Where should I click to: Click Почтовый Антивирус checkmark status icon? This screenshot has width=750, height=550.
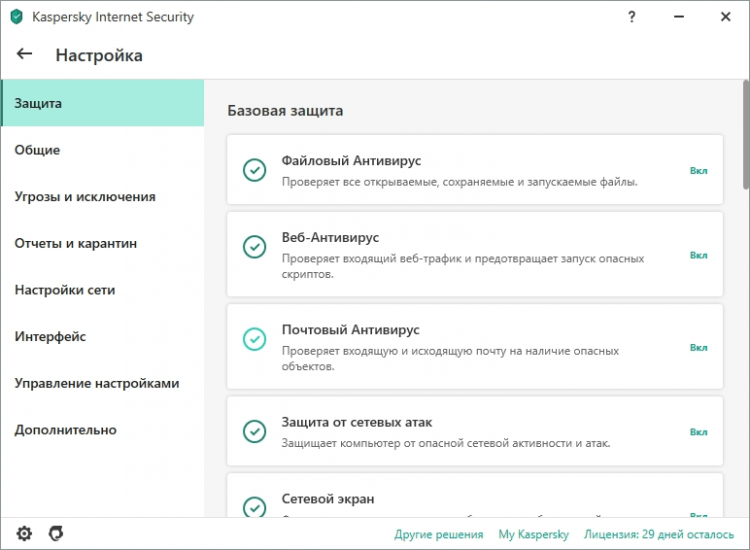click(x=255, y=339)
